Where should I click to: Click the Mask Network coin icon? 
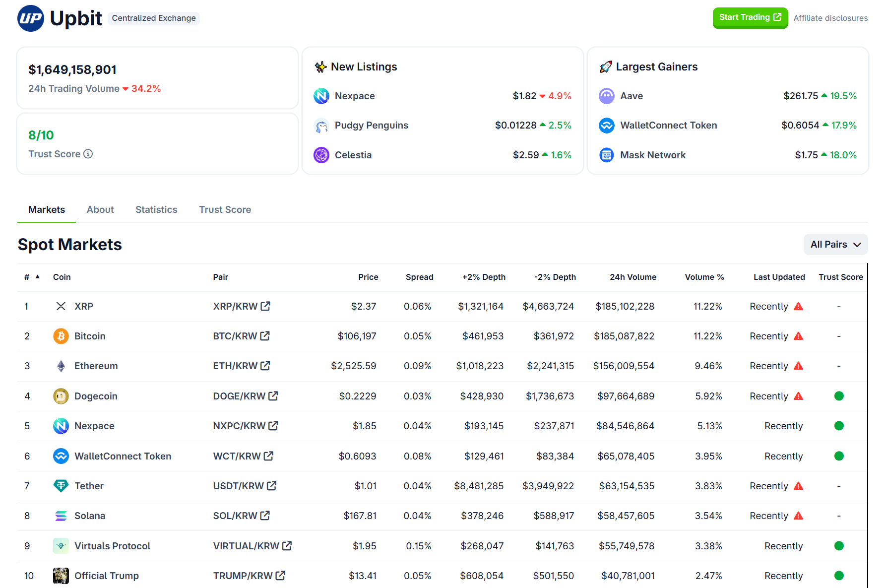point(607,155)
